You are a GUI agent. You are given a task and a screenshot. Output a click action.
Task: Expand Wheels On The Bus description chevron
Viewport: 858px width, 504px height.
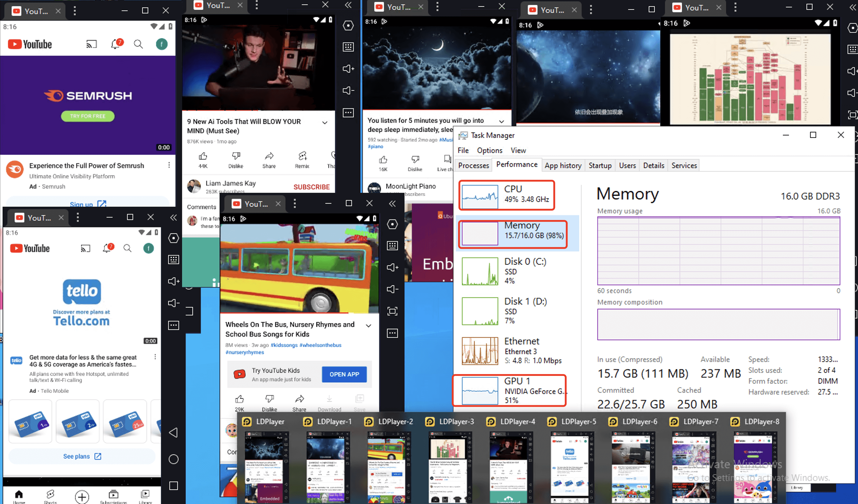[x=369, y=326]
